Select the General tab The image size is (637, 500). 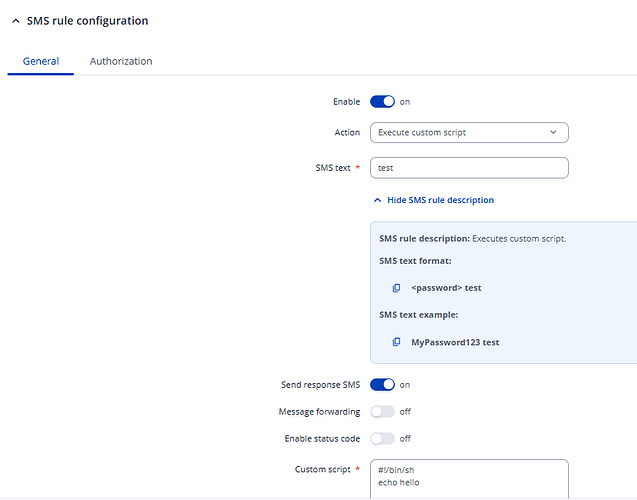point(41,61)
